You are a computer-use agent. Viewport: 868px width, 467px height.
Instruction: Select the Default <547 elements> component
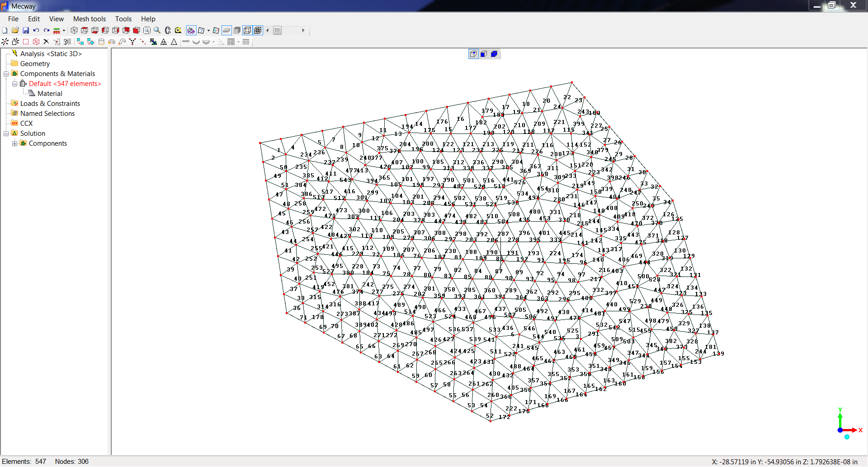click(65, 83)
